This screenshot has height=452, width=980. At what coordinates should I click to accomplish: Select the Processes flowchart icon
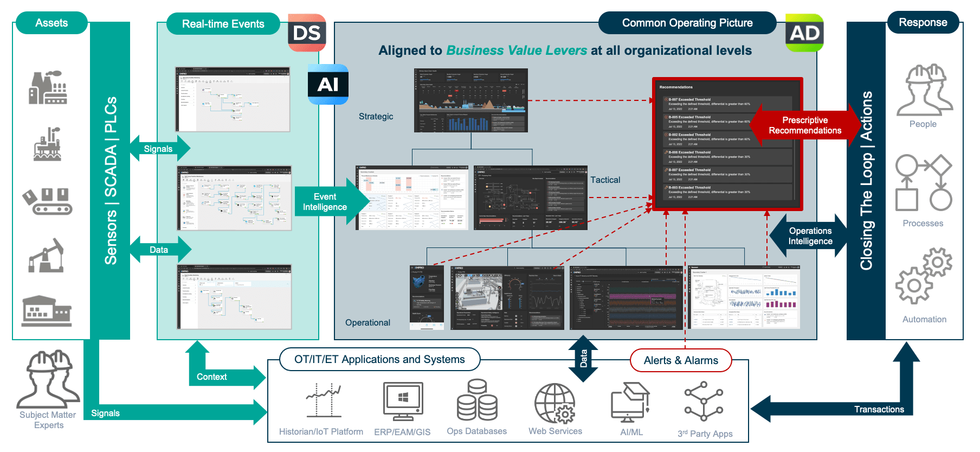click(924, 183)
